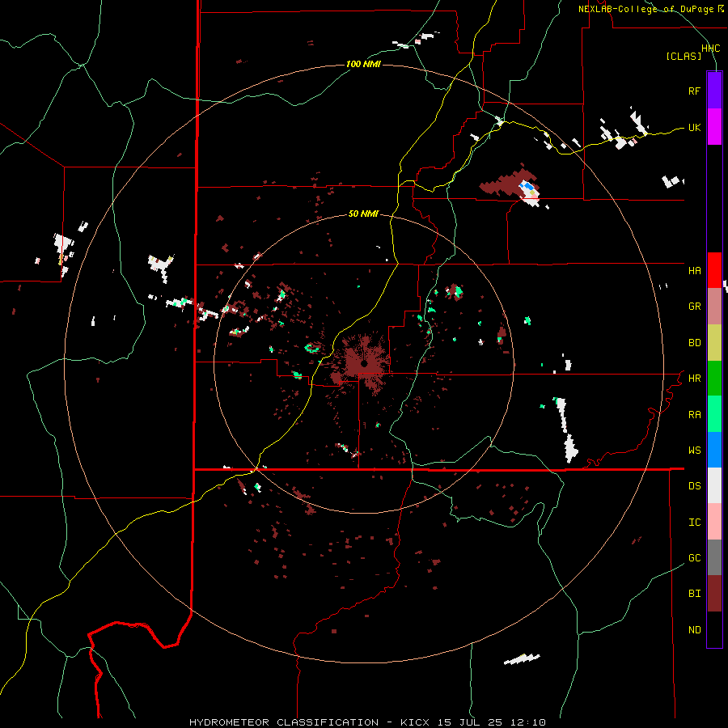Click the ND black legend swatch
728x728 pixels.
714,629
